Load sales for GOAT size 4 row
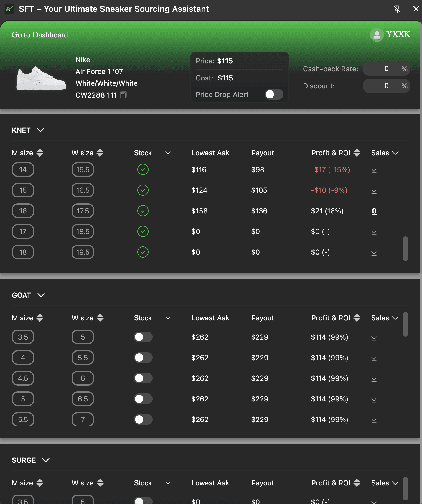422x504 pixels. click(x=374, y=358)
